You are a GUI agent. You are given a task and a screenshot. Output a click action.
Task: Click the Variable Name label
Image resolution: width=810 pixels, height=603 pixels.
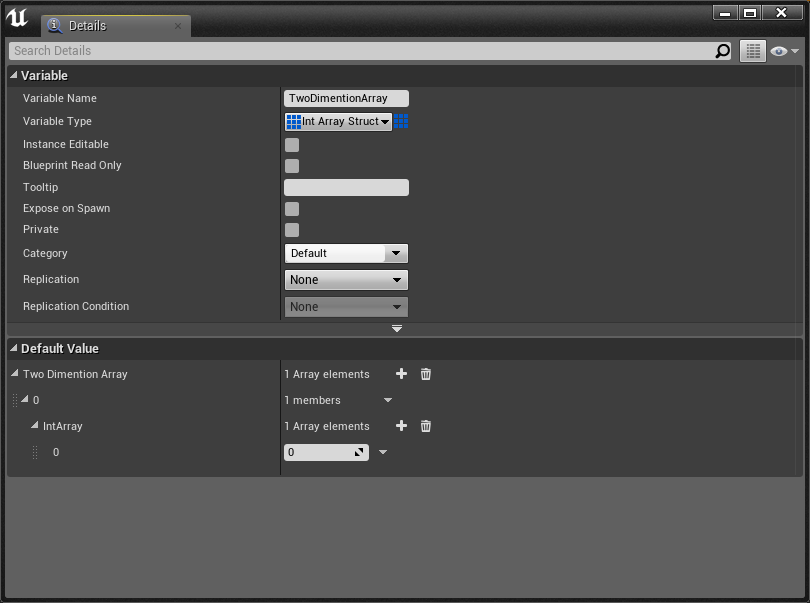click(x=60, y=98)
